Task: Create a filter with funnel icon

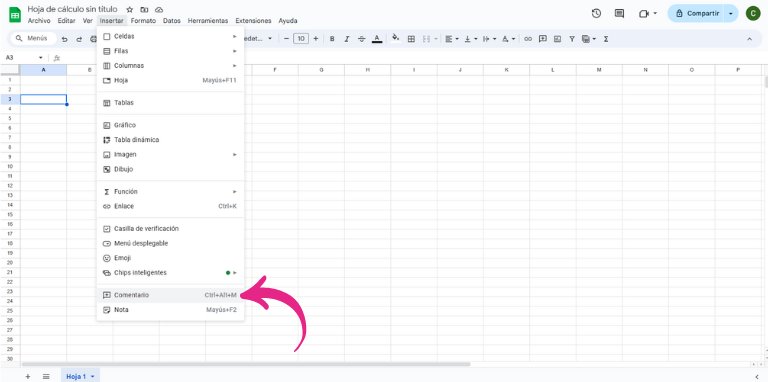Action: pos(571,39)
